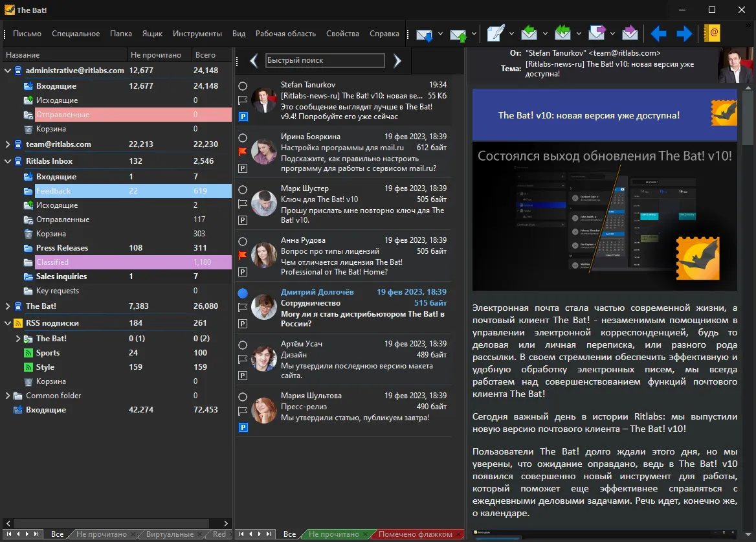
Task: Switch to Виртуальные tab in folder pane
Action: [170, 534]
